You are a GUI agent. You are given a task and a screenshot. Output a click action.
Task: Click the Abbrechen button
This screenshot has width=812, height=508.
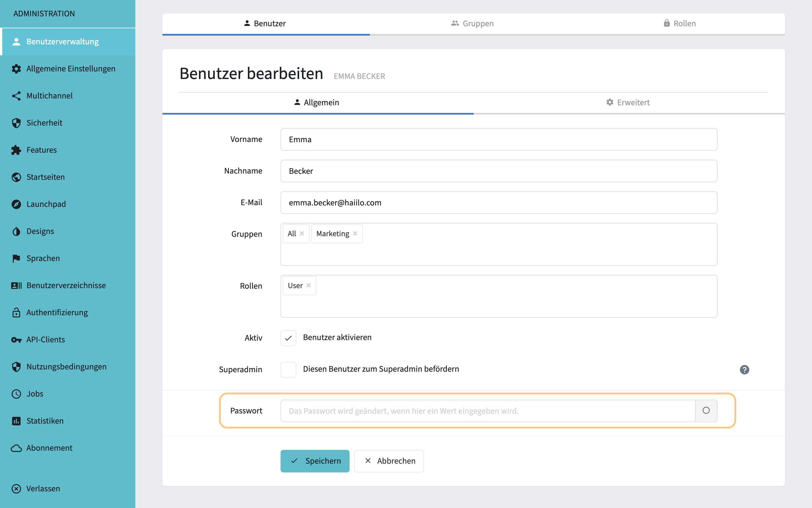pos(389,461)
